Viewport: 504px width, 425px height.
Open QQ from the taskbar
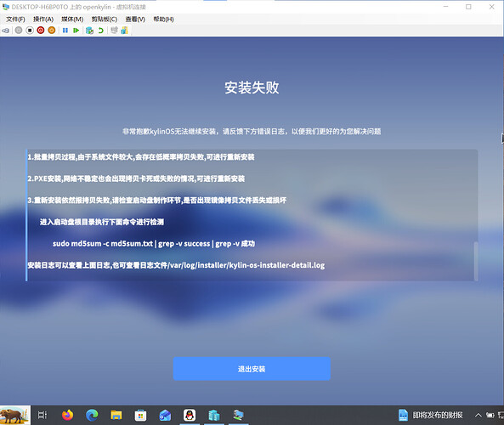point(190,415)
